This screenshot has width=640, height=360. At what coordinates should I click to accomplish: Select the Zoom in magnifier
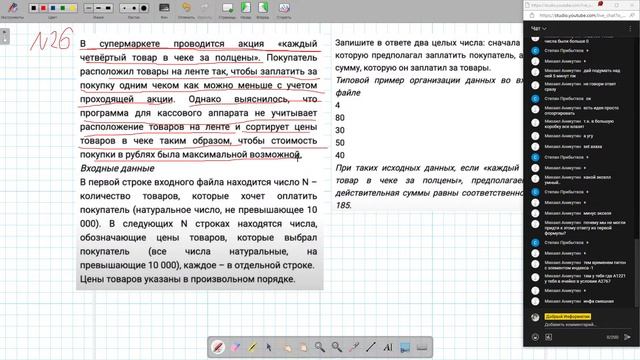point(320,347)
